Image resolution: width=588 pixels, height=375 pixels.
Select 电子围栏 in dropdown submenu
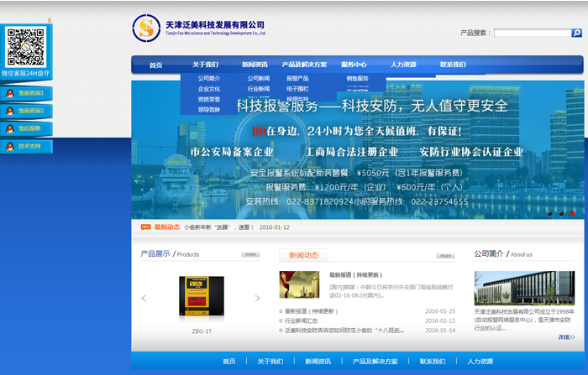point(297,89)
